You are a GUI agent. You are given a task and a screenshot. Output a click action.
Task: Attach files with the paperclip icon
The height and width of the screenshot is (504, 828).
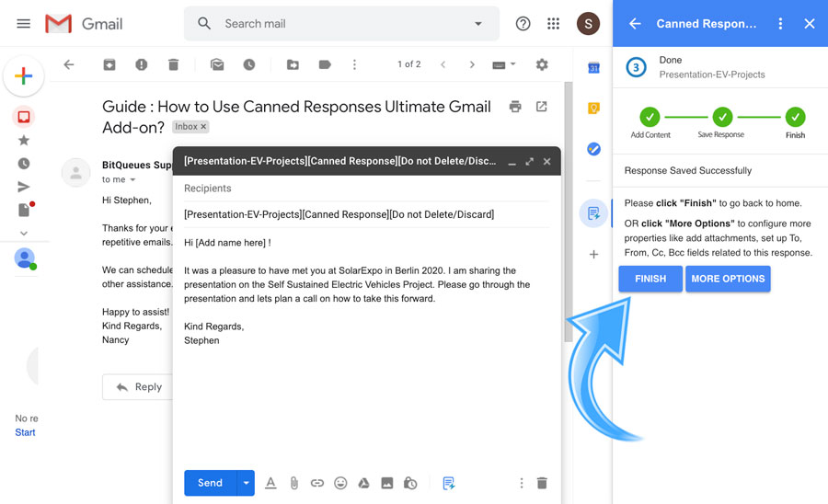click(294, 483)
